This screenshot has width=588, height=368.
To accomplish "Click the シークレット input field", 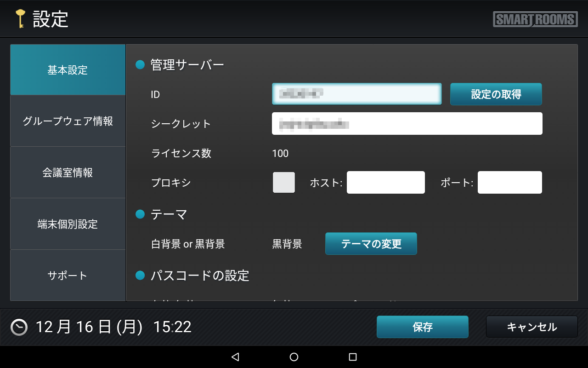I will coord(407,124).
